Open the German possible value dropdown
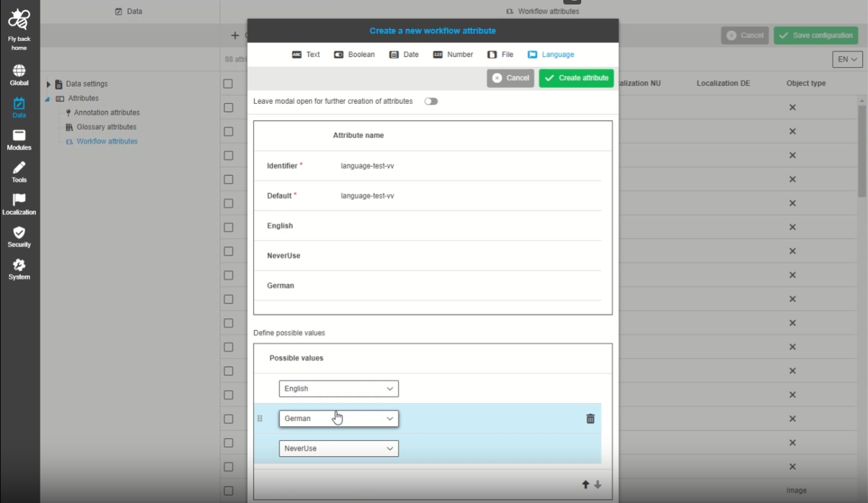The height and width of the screenshot is (503, 868). [x=339, y=418]
